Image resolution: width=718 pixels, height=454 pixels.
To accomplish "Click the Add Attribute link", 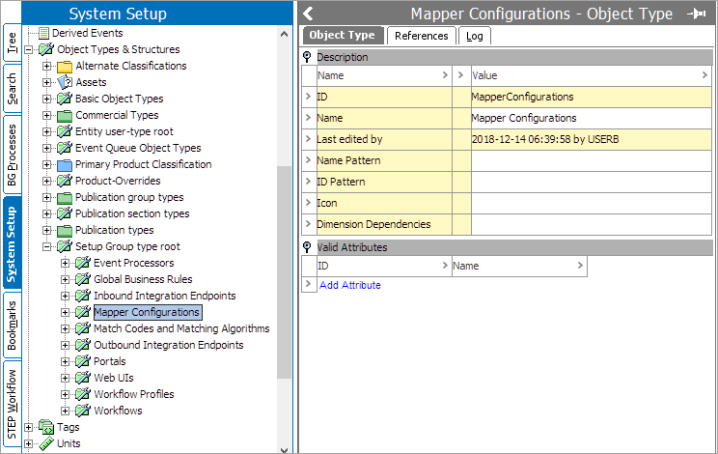I will coord(350,285).
